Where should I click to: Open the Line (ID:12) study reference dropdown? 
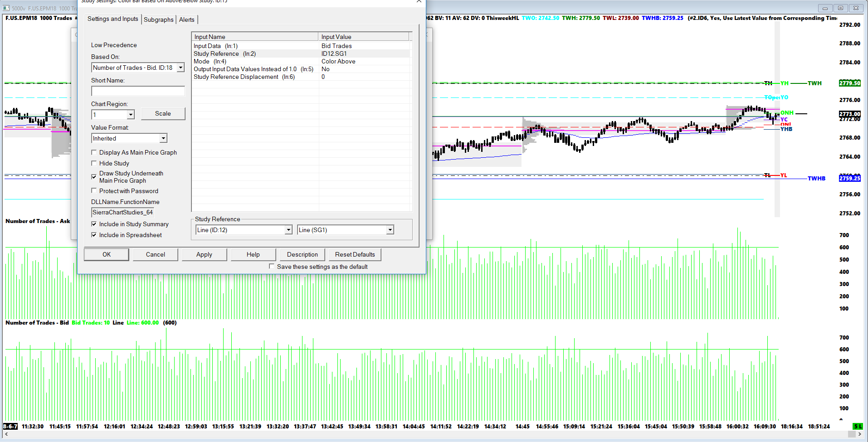point(288,230)
